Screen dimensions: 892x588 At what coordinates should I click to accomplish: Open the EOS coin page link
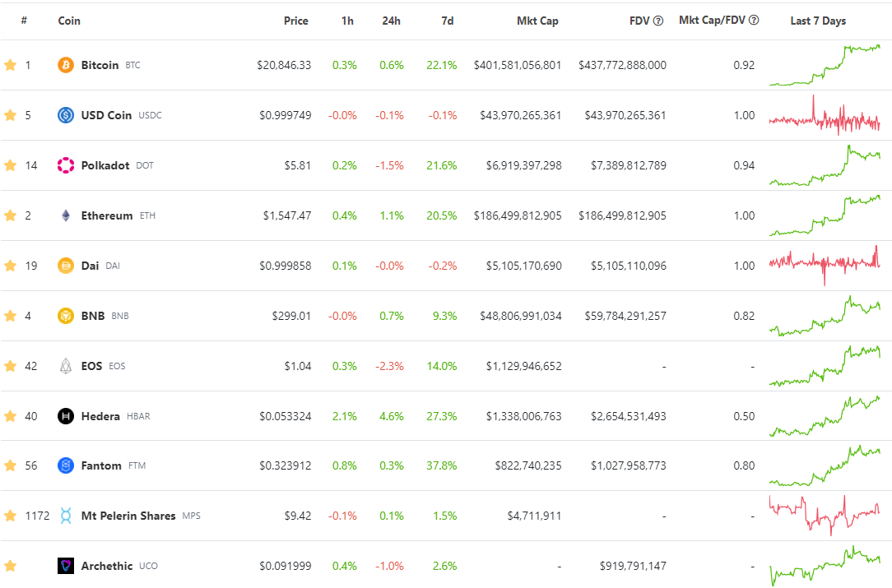click(91, 366)
